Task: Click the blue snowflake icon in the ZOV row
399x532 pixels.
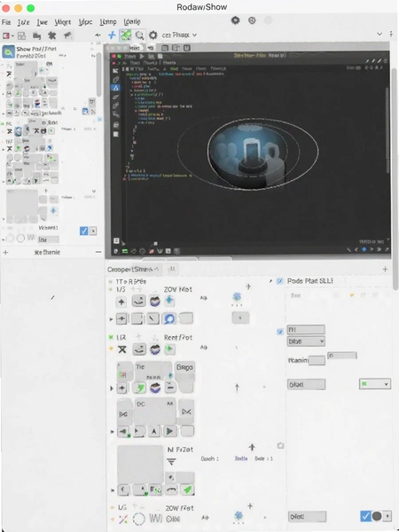Action: (237, 297)
